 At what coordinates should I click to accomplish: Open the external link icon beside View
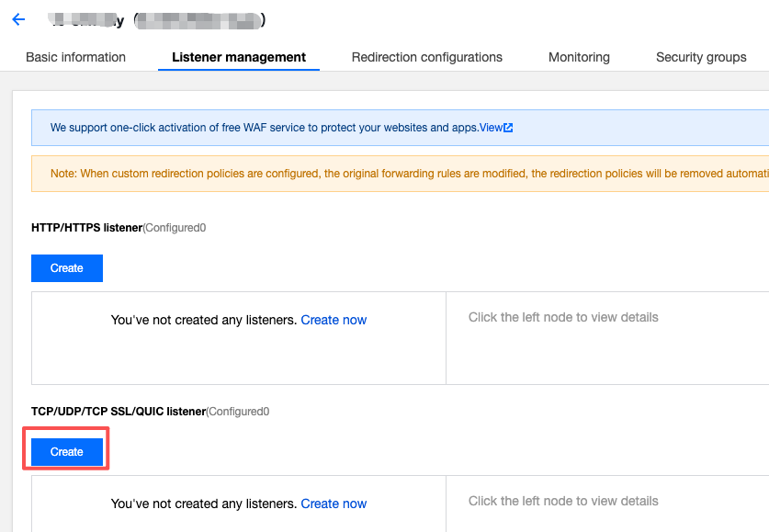point(508,128)
